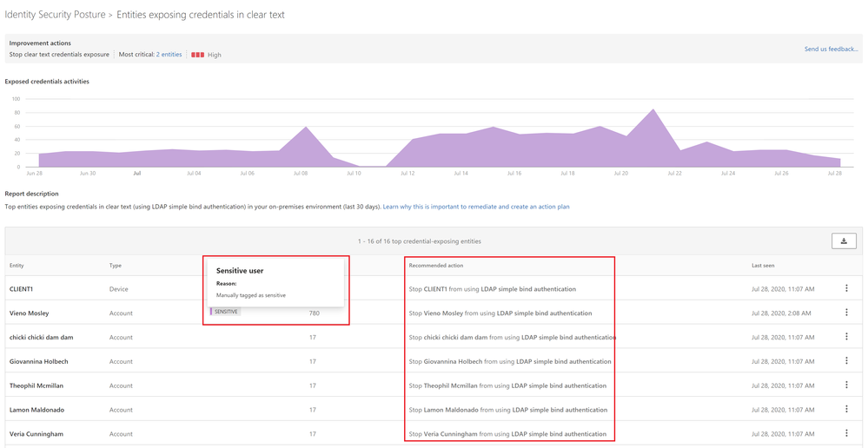The height and width of the screenshot is (448, 868).
Task: Open more options for Veria Cunningham row
Action: tap(846, 433)
